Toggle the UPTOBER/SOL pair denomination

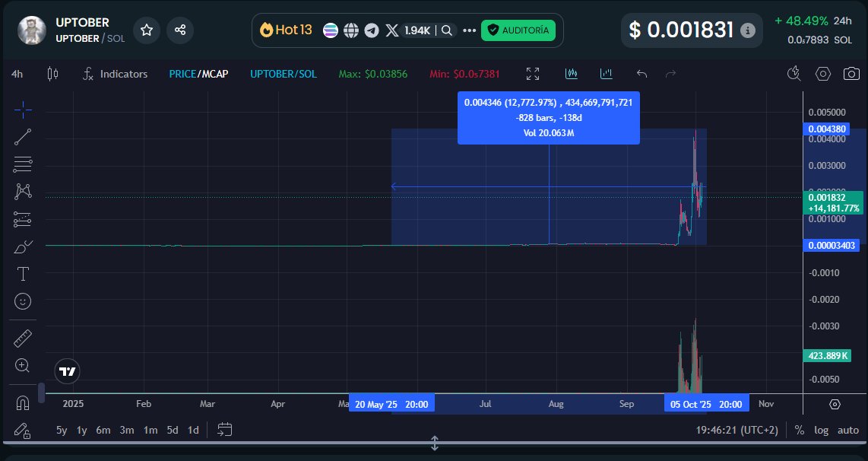coord(284,74)
